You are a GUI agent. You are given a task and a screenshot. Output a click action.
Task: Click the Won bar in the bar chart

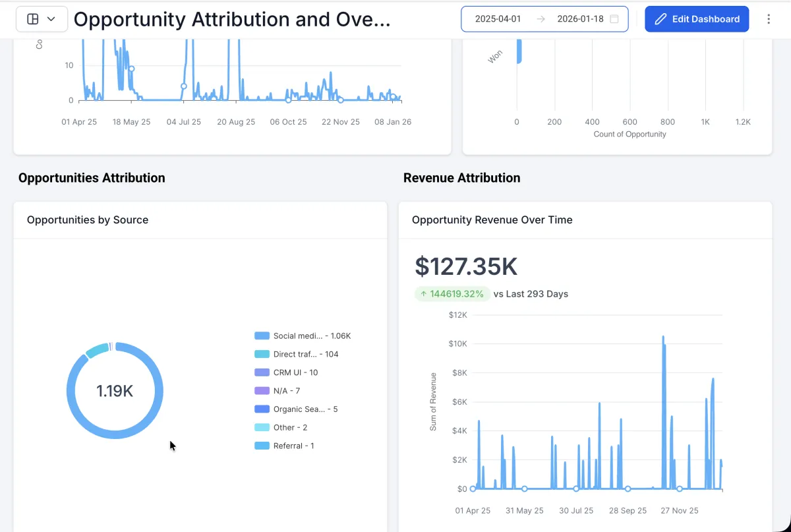(519, 51)
